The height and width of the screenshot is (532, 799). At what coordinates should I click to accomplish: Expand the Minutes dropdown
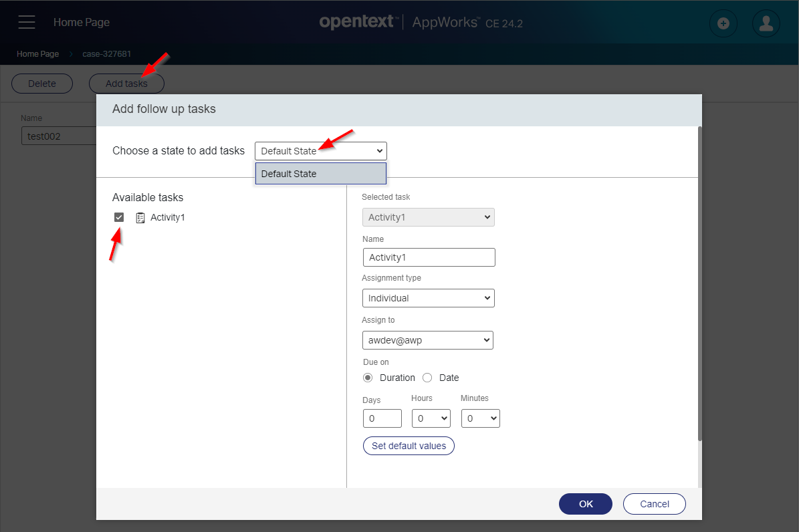480,418
